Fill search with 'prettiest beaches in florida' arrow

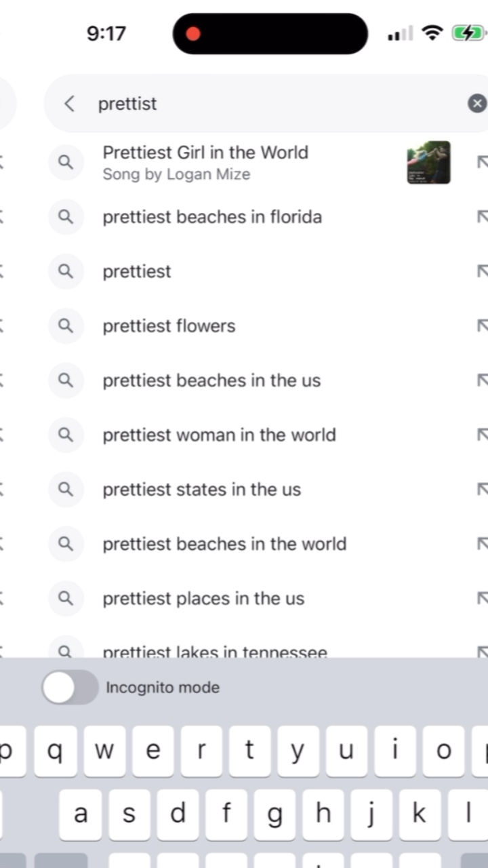(x=483, y=217)
